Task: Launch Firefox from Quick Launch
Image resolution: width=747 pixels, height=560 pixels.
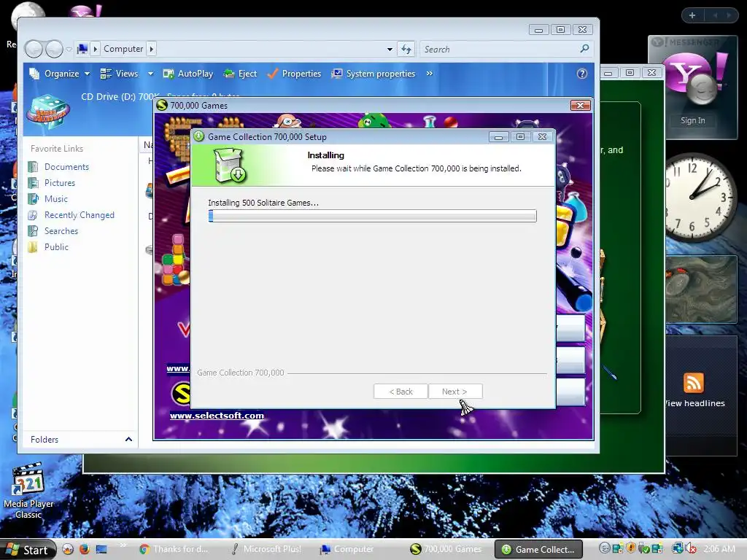Action: [x=85, y=549]
